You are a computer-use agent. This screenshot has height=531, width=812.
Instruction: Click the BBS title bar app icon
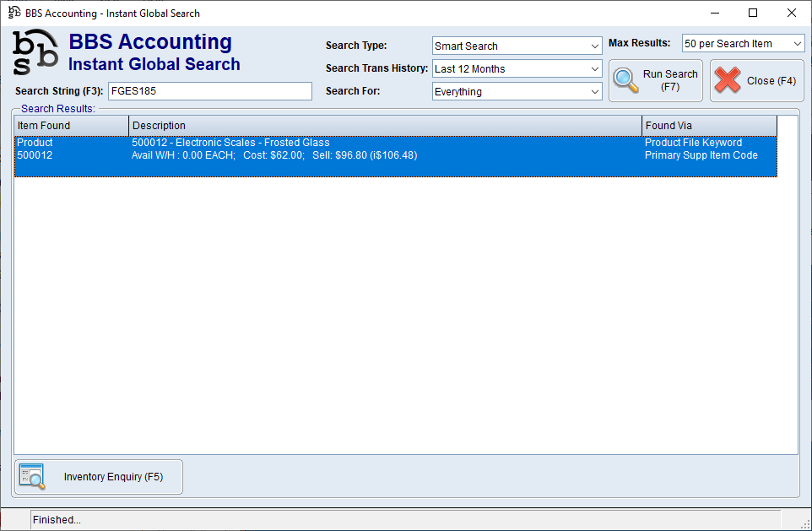click(14, 13)
